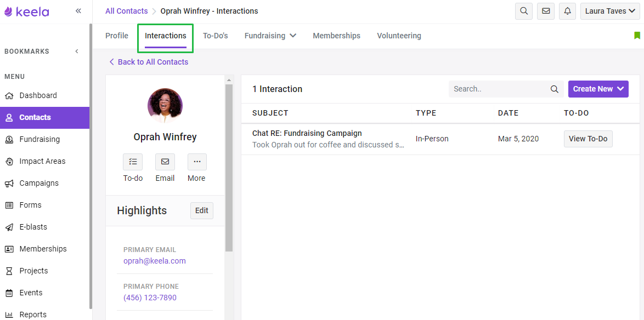Viewport: 644px width, 320px height.
Task: Click Back to All Contacts link
Action: point(149,62)
